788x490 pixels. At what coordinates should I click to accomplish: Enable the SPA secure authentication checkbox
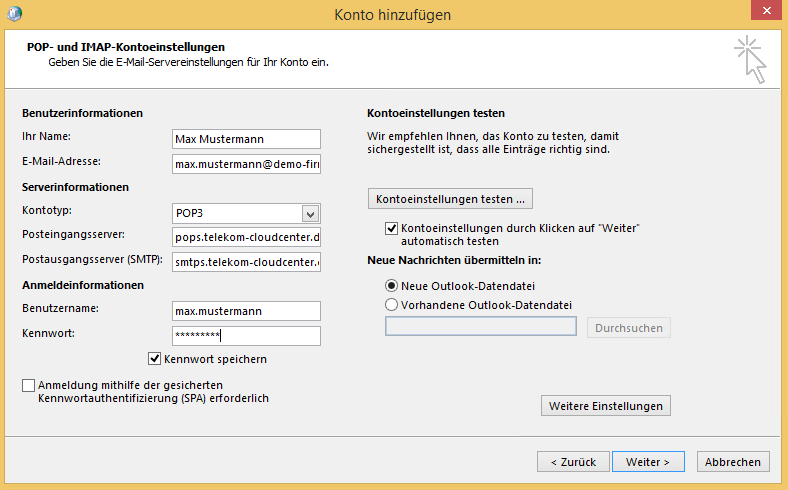[27, 385]
